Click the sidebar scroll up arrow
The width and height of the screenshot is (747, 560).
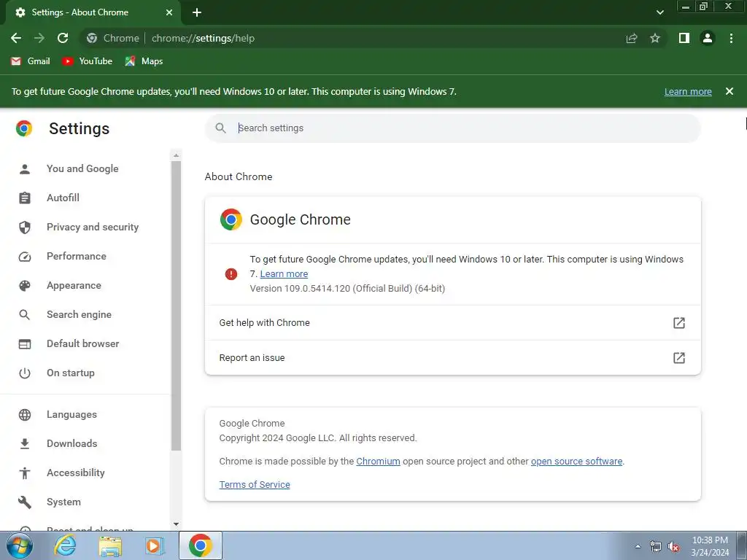177,155
